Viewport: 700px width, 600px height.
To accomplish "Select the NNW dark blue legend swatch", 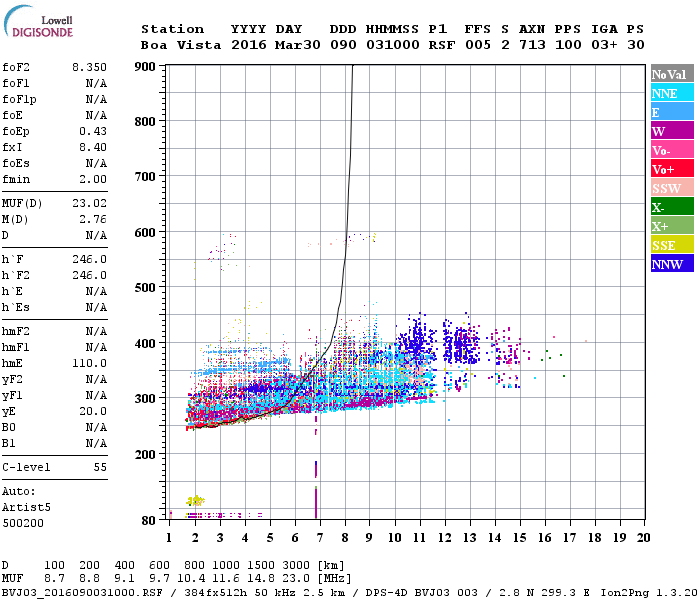I will 672,264.
